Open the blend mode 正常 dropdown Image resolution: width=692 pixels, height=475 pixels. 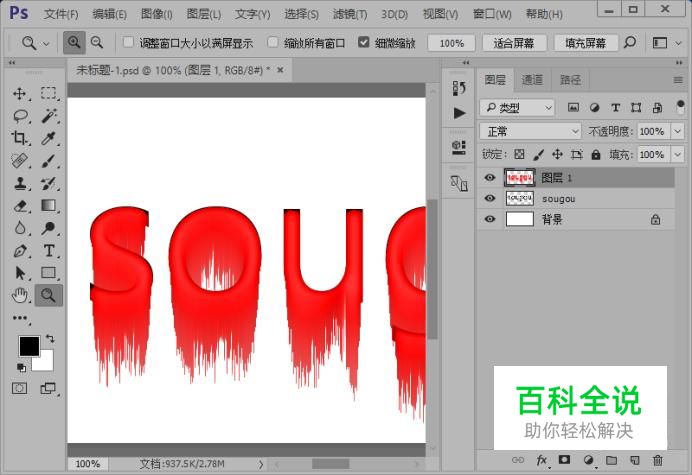530,131
